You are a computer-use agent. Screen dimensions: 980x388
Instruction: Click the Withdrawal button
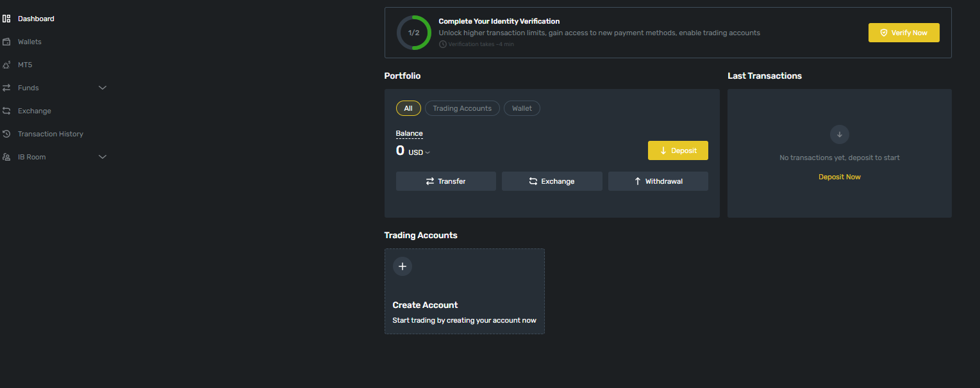click(x=658, y=181)
